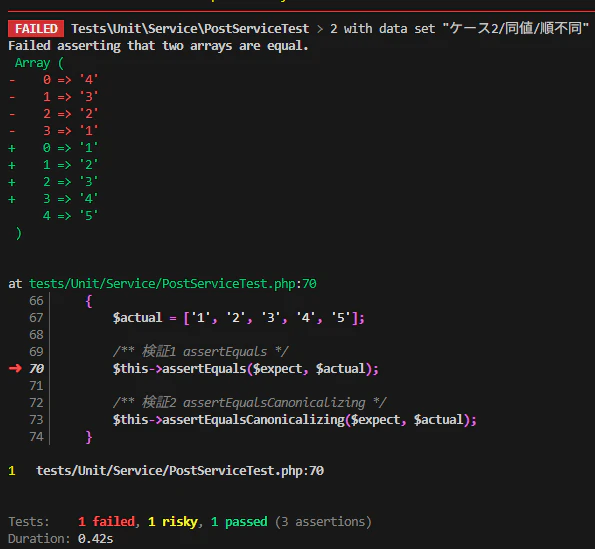The image size is (595, 549).
Task: Click line number 66 in the code snippet
Action: pos(36,300)
